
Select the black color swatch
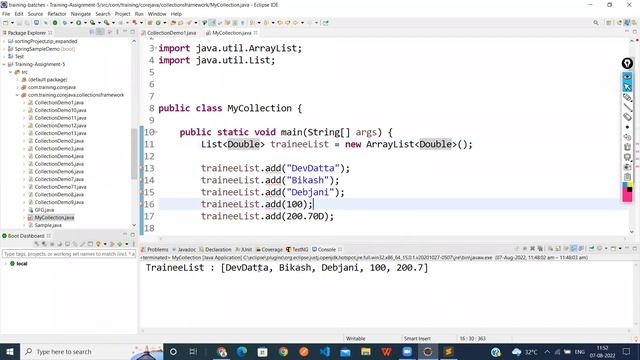630,189
